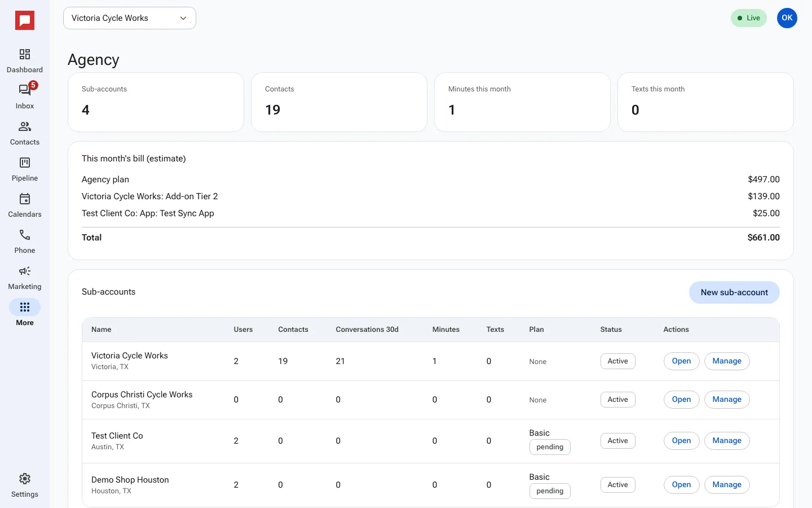Click the Texts this month card
The width and height of the screenshot is (812, 508).
(705, 102)
